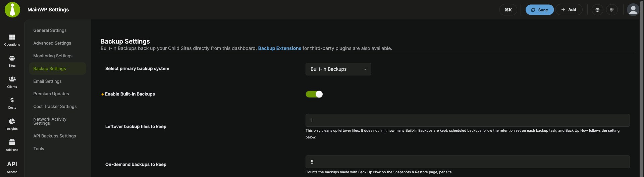
Task: Open the ⌘K command palette button
Action: [x=508, y=10]
